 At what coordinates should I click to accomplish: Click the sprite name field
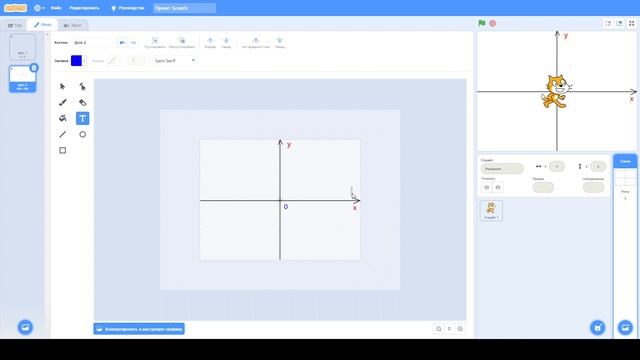point(502,169)
